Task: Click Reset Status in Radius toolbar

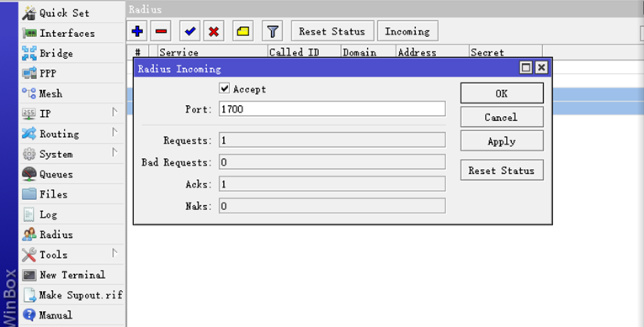Action: pos(333,31)
